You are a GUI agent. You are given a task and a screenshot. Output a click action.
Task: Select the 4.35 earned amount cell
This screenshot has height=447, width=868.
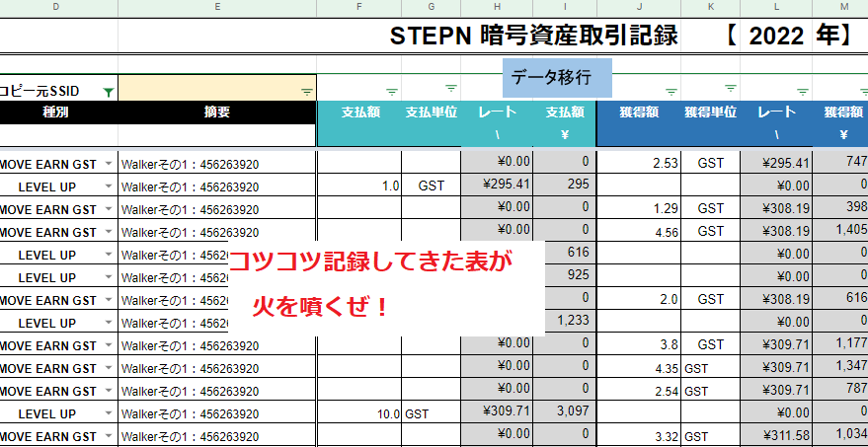pos(639,367)
